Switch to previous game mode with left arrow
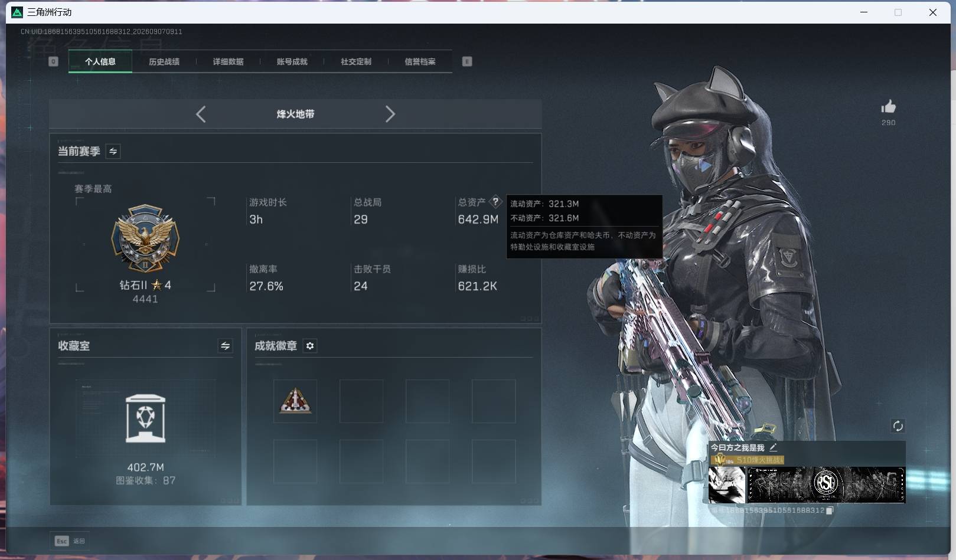The image size is (956, 560). [x=201, y=114]
